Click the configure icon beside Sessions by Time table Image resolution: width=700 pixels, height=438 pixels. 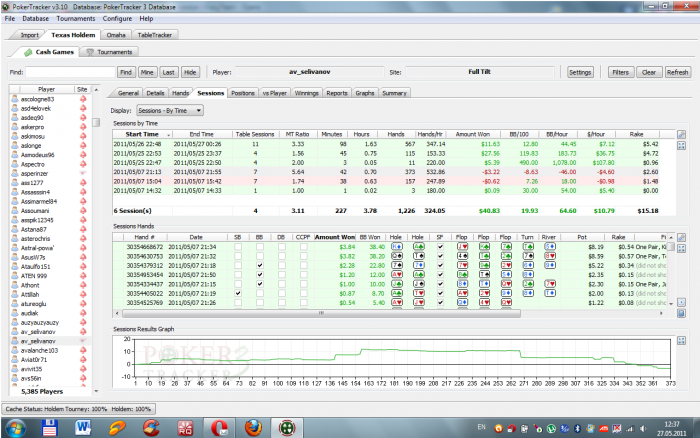(681, 133)
